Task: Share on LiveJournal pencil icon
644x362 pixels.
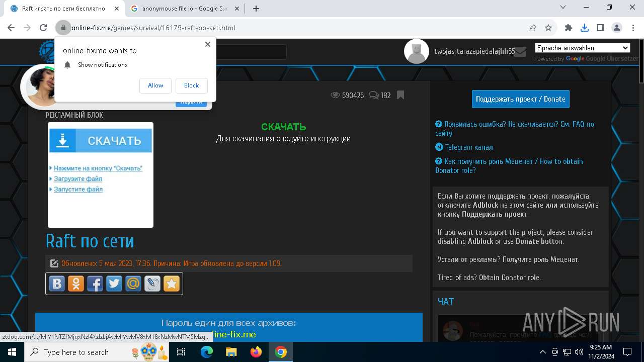Action: pos(152,284)
